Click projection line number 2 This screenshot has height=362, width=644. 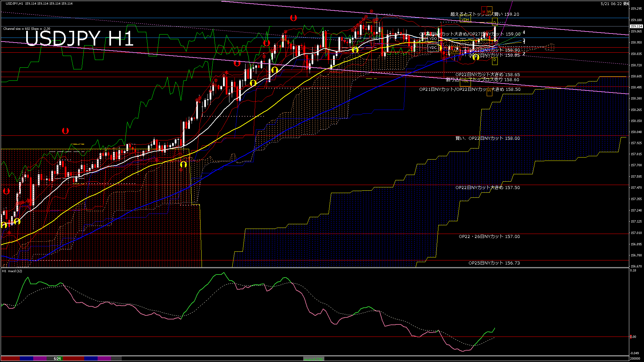click(x=524, y=54)
